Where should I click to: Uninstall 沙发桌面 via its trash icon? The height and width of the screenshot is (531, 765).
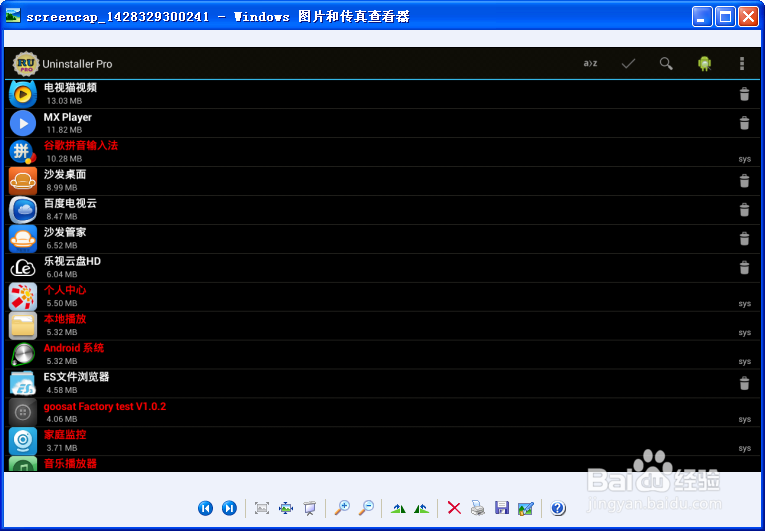pos(744,181)
